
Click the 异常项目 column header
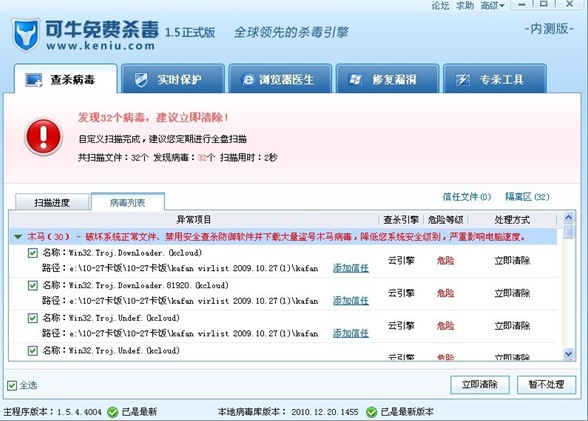click(x=194, y=220)
